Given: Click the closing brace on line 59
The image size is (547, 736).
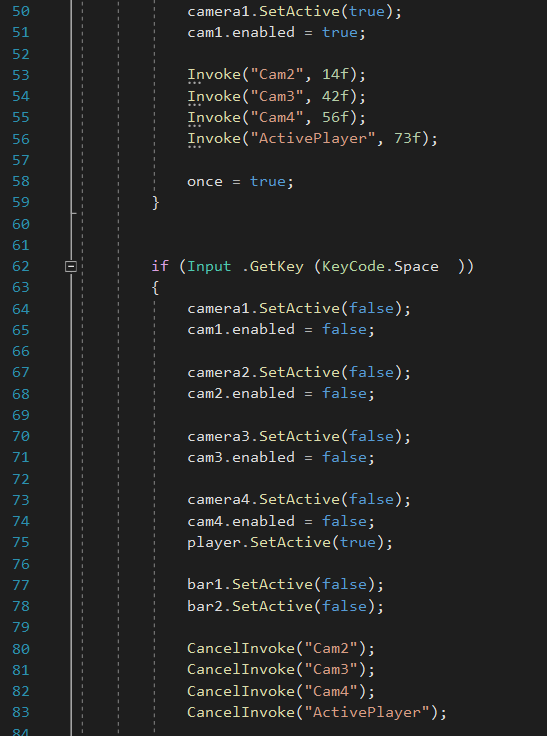Looking at the screenshot, I should (156, 203).
